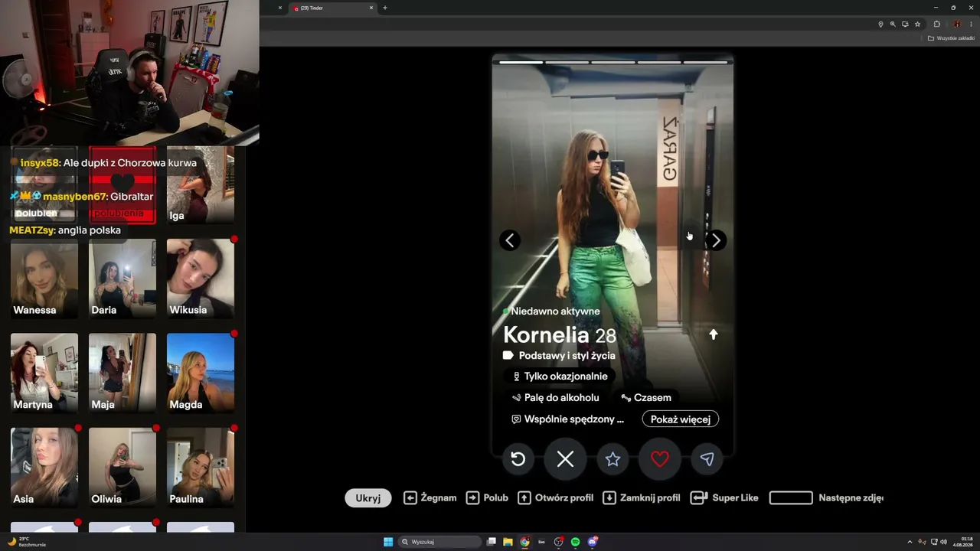
Task: Open the browser Extensions puzzle icon
Action: 936,24
